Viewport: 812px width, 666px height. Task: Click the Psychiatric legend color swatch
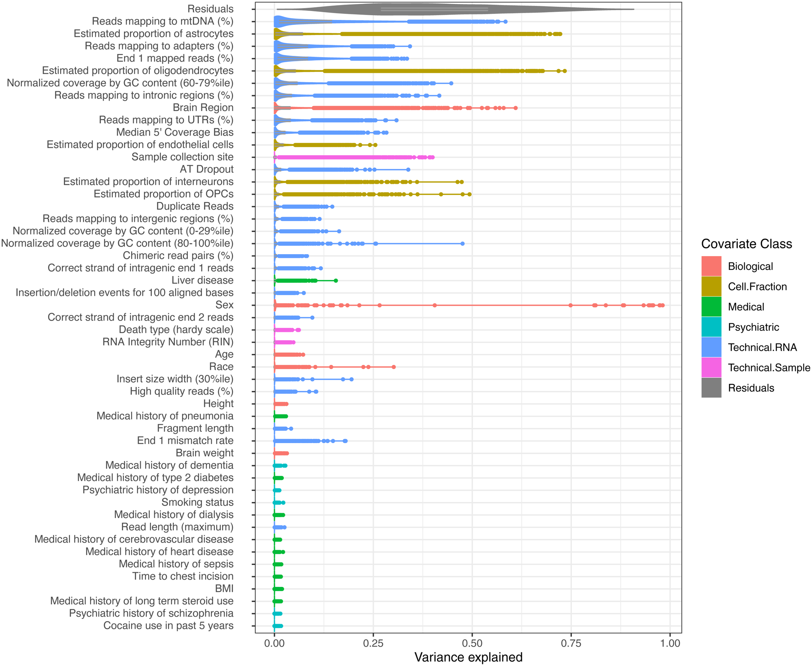click(711, 327)
